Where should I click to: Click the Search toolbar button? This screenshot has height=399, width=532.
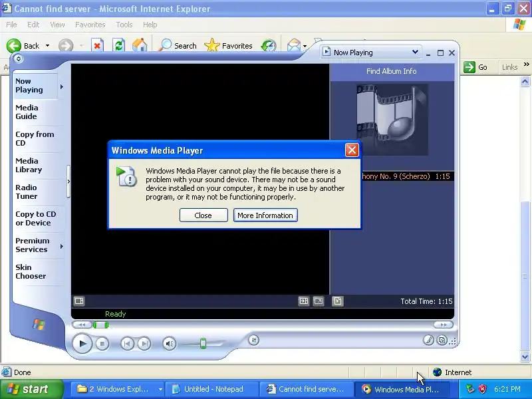[x=178, y=46]
